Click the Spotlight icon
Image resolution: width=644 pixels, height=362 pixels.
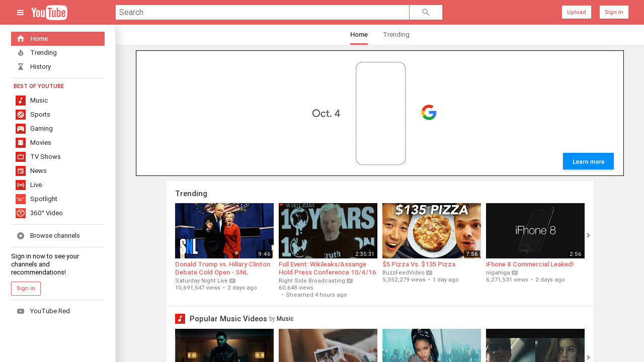[21, 199]
